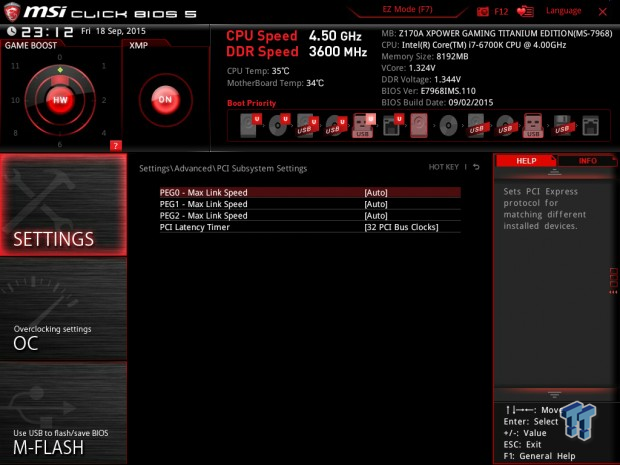Select the UEFI USB CD/DVD boot icon
Viewport: 620px width, 465px height.
(336, 125)
